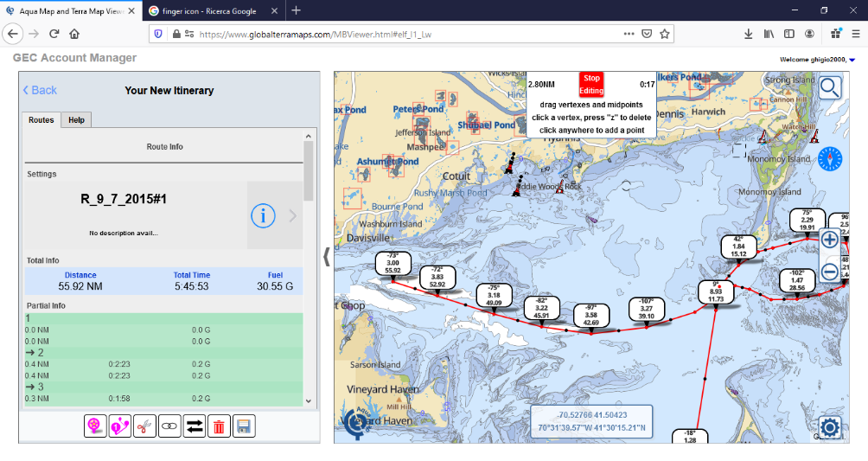Close the Aqua Map and Terra Map Viewer tab
Viewport: 868px width, 461px height.
(x=131, y=11)
